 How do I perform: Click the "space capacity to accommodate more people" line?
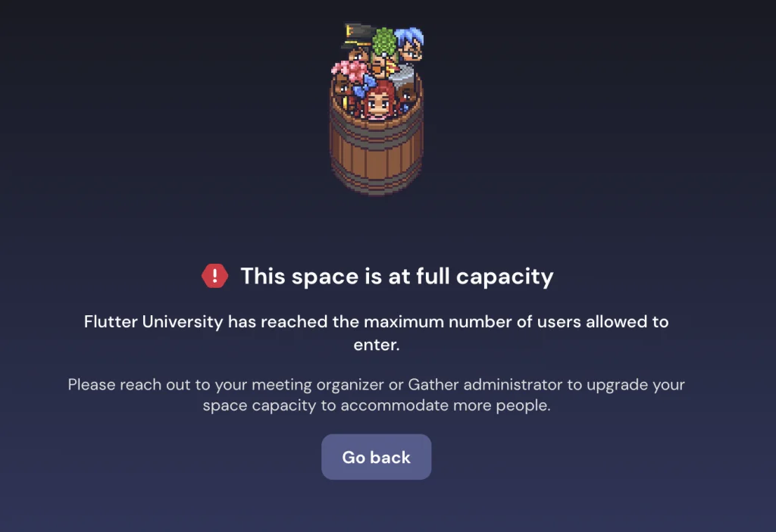[376, 405]
